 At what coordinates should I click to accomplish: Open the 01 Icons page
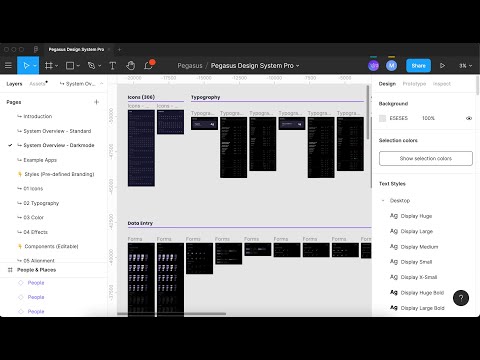(33, 189)
